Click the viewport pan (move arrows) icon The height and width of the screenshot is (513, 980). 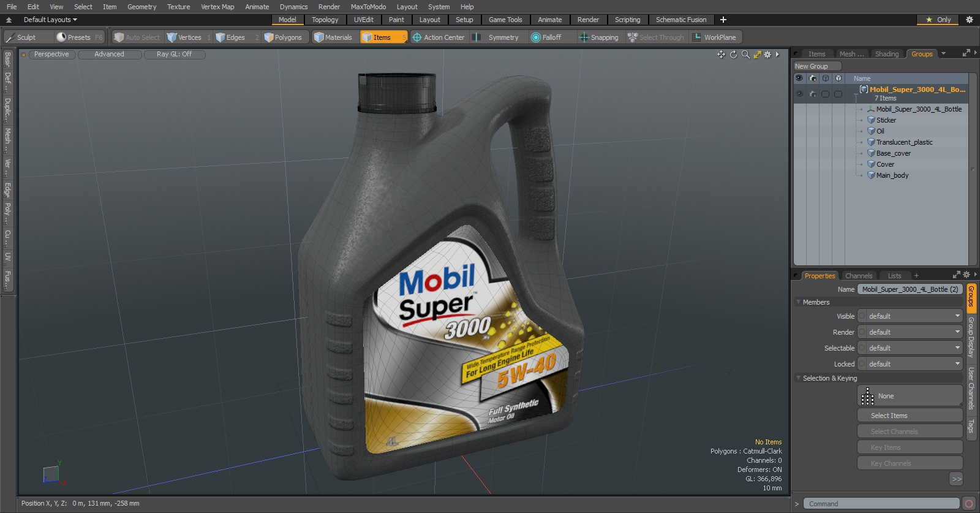(x=721, y=55)
